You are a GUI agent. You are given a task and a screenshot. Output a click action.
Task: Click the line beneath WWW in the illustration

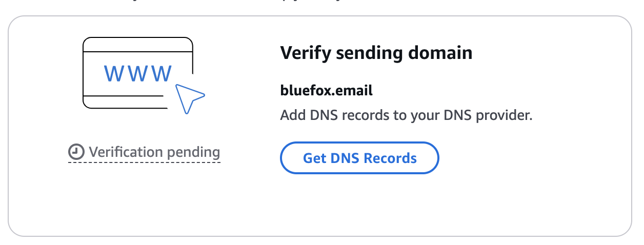click(x=123, y=95)
